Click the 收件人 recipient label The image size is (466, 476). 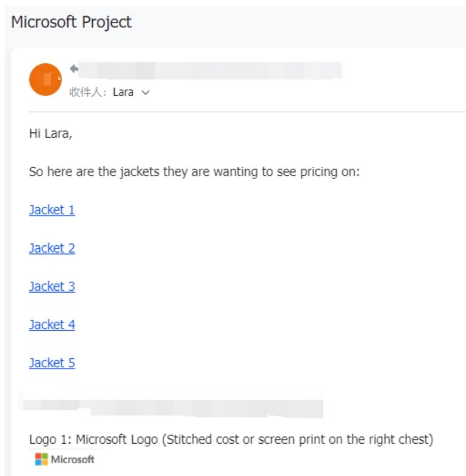point(89,93)
